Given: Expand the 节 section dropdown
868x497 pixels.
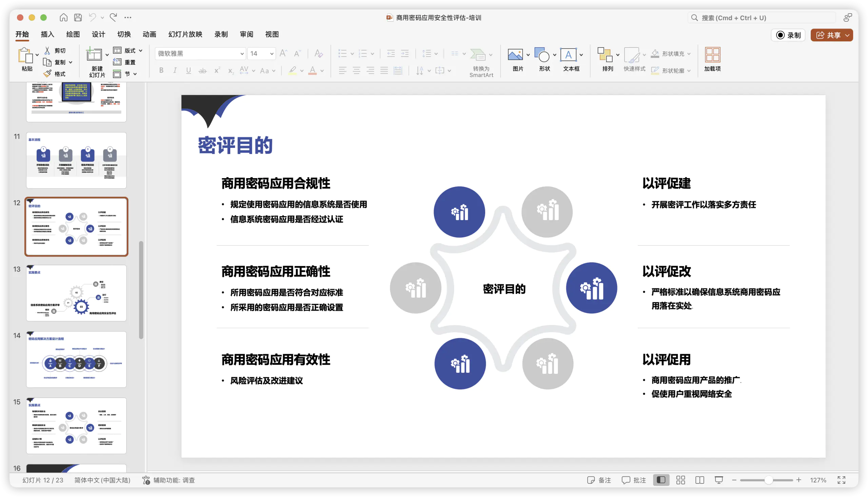Looking at the screenshot, I should pos(135,74).
